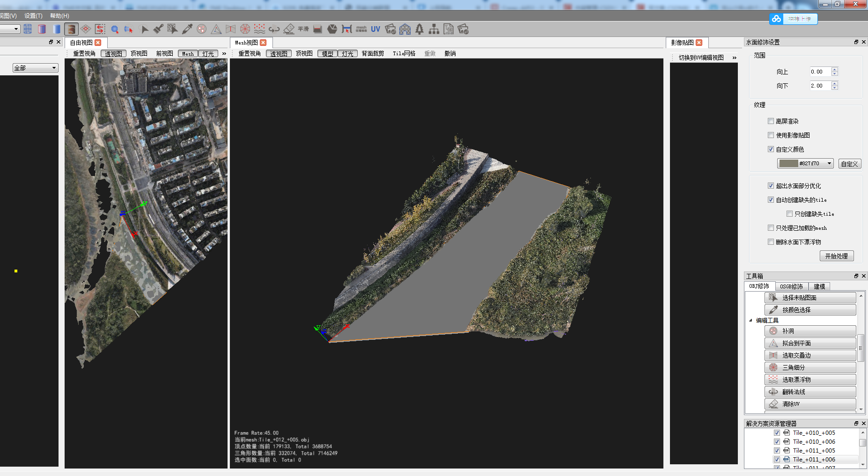The width and height of the screenshot is (868, 476).
Task: Select the 补洞 hole-filling tool
Action: [x=810, y=330]
